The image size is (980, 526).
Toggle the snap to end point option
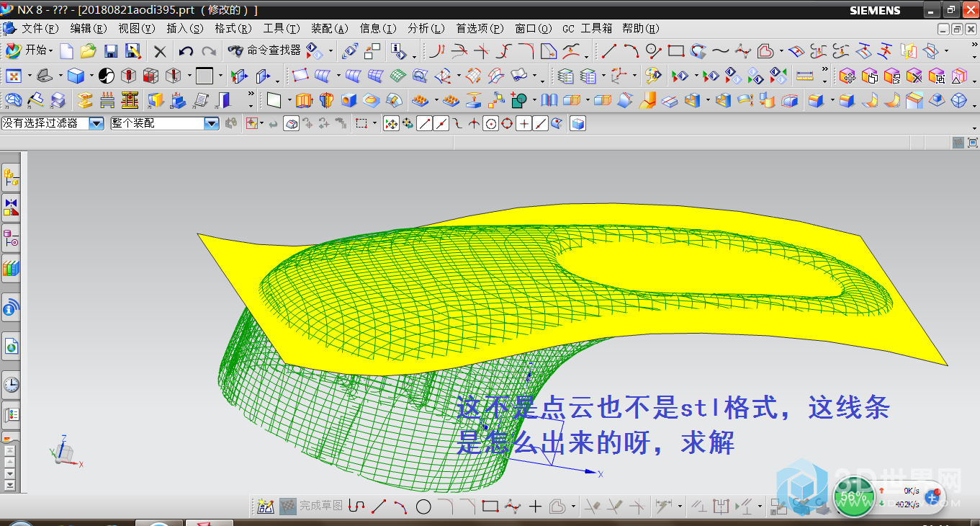coord(424,124)
